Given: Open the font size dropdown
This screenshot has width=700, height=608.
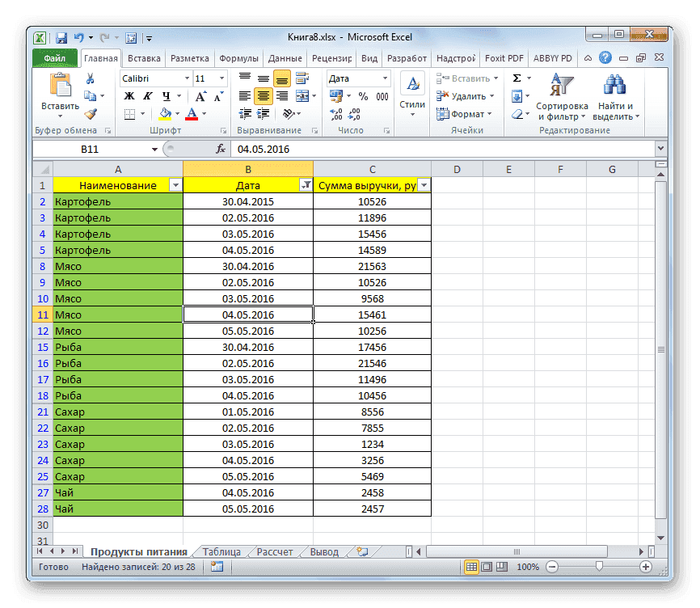Looking at the screenshot, I should 221,78.
